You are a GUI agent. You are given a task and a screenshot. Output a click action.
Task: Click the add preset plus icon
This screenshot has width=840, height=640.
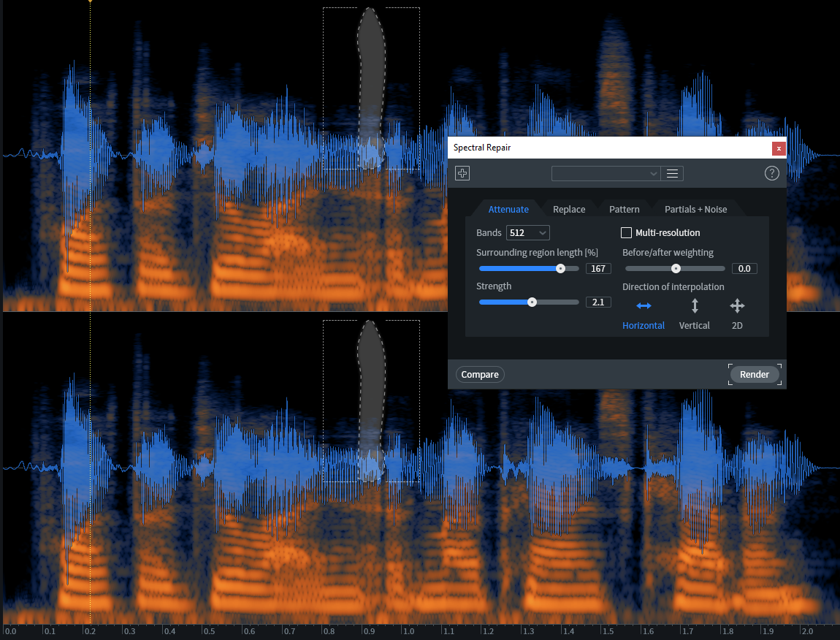tap(462, 173)
